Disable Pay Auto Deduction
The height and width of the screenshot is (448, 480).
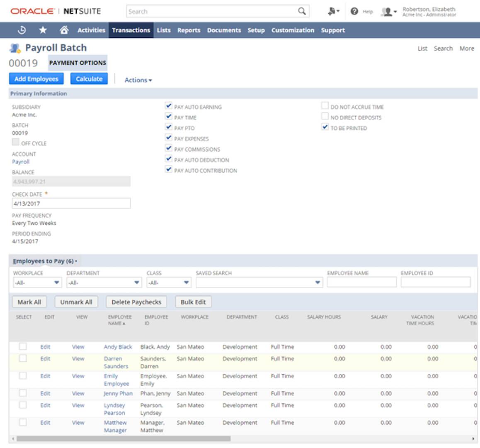pos(168,159)
